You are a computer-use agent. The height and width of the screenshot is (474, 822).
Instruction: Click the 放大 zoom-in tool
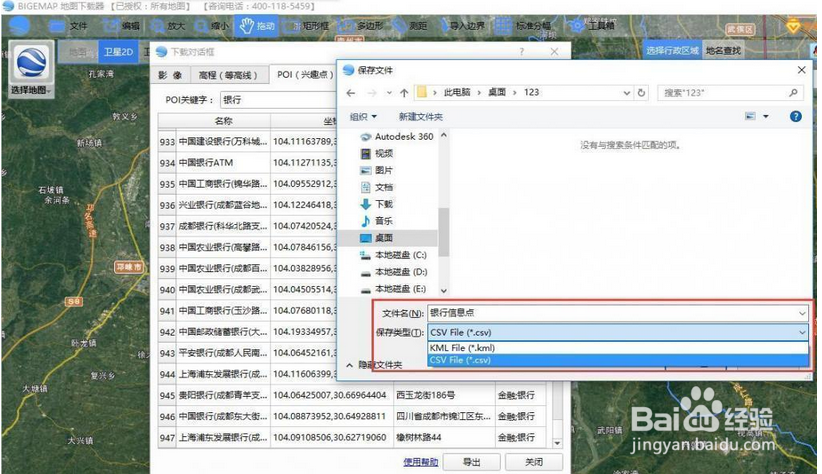coord(167,25)
